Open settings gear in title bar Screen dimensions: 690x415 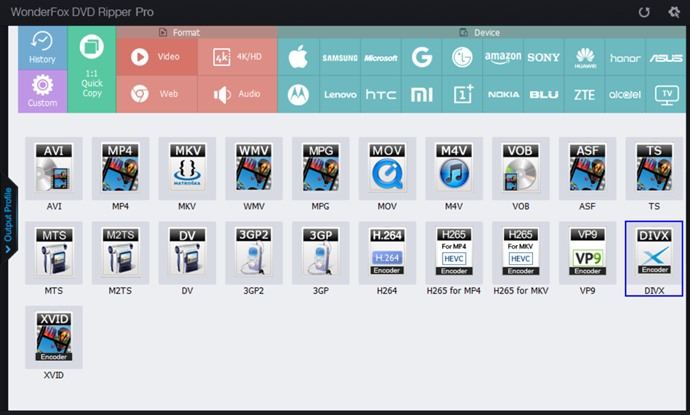click(x=674, y=12)
